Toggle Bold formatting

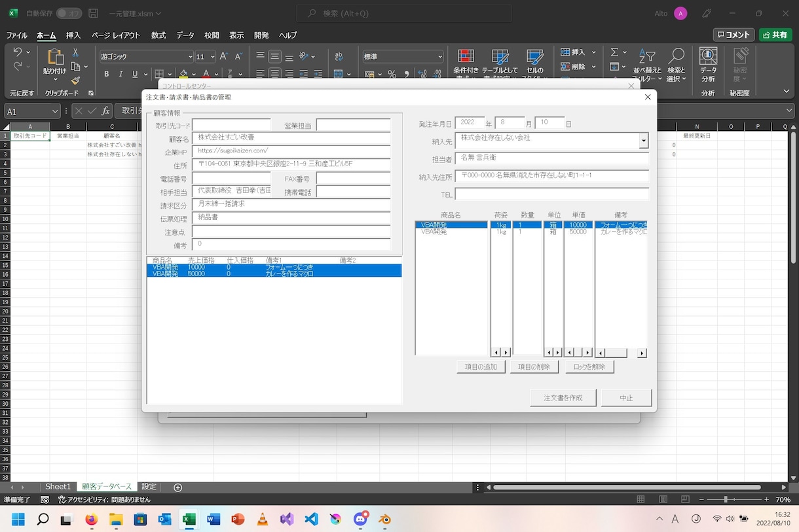click(105, 74)
